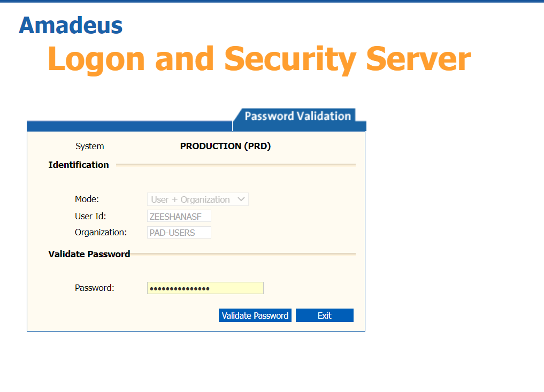Click the blue header bar beside the tab
Viewport: 544px width, 392px height.
click(x=129, y=126)
